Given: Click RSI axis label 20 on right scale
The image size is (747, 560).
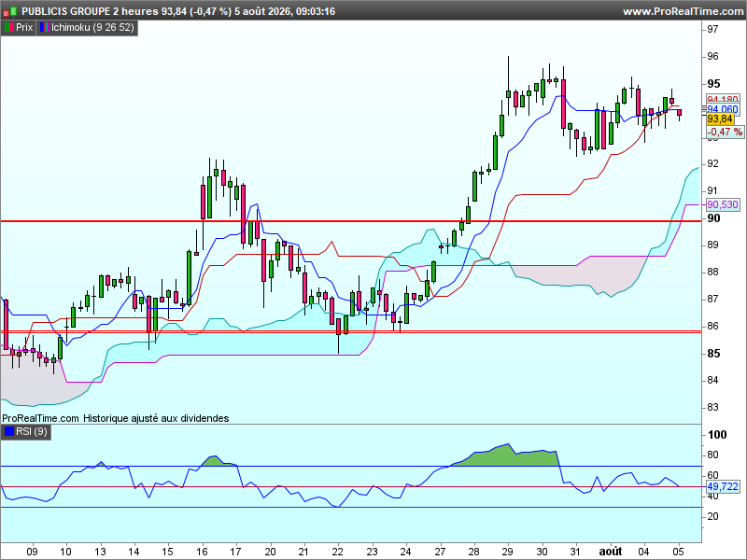Looking at the screenshot, I should tap(712, 516).
